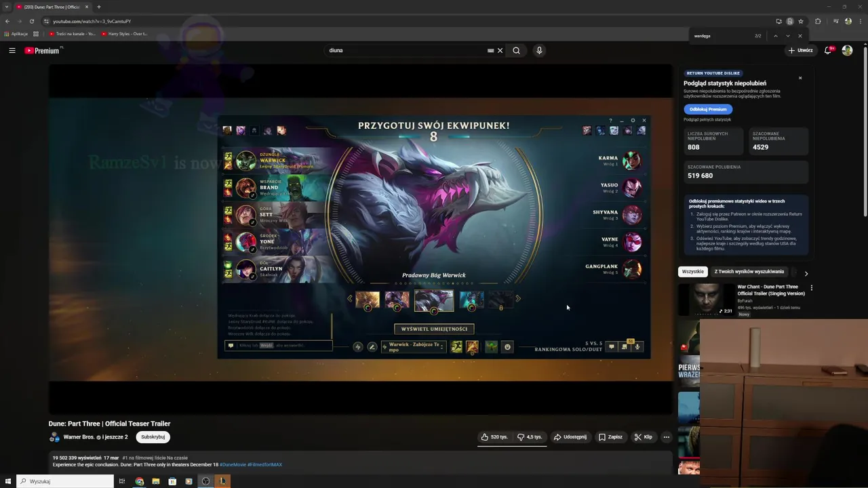Dislike the video (4,5 tys.)

pos(530,437)
